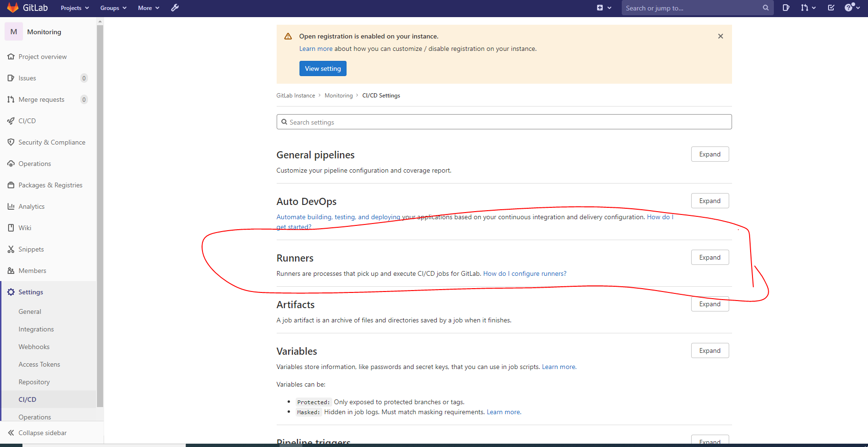The image size is (868, 447).
Task: Open the Learn more registration link
Action: [316, 49]
